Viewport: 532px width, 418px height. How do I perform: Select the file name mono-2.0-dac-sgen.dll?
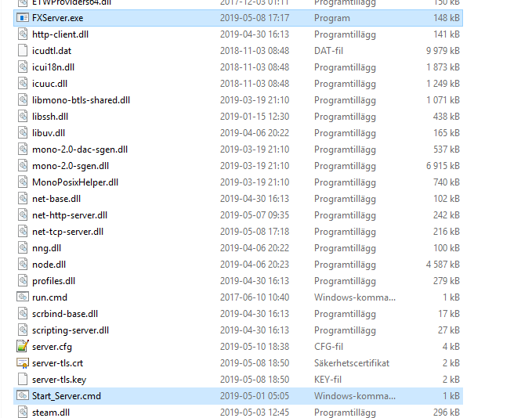[80, 150]
